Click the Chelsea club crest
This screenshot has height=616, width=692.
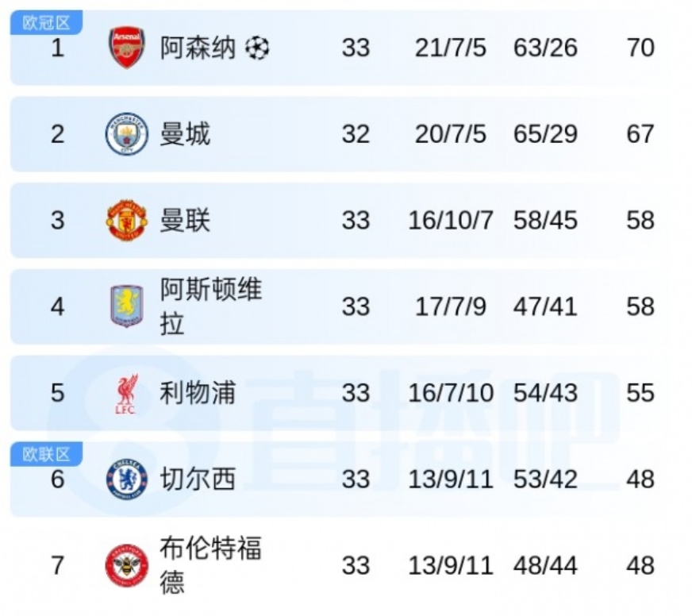(127, 479)
